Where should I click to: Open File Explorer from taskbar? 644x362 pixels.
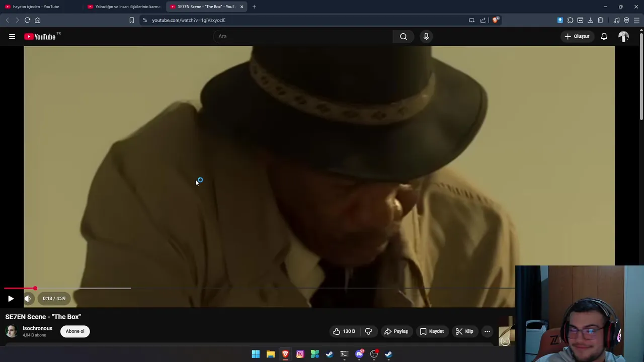click(x=270, y=354)
